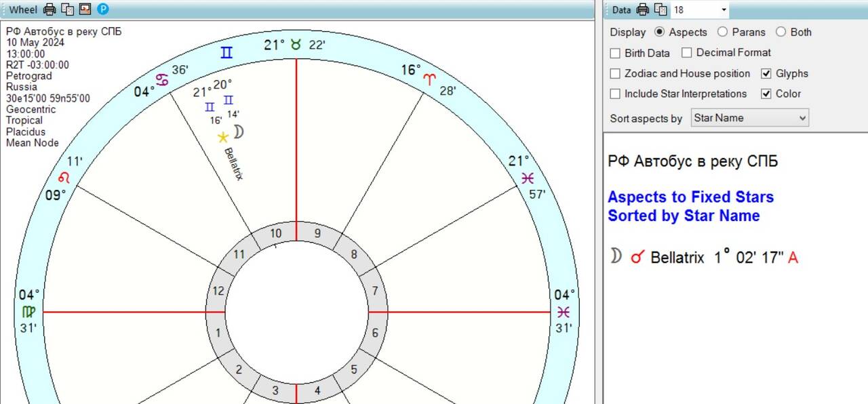The height and width of the screenshot is (404, 868).
Task: Click the Bellatrix star marker in wheel
Action: coord(222,138)
